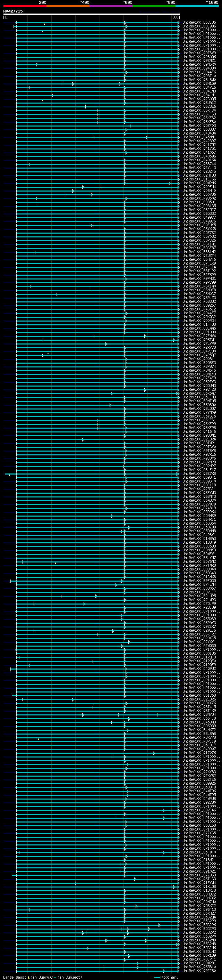Open the UniRef100_Q42397 hit
This screenshot has width=222, height=980.
pyautogui.click(x=199, y=141)
